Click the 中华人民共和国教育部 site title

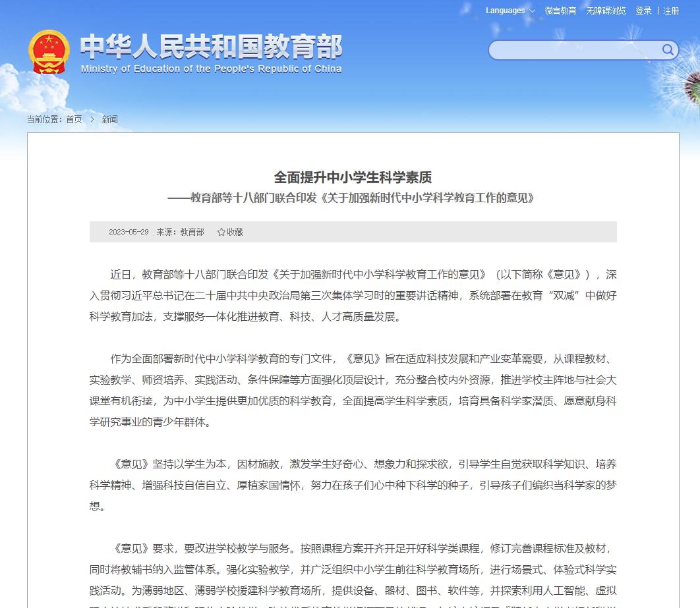pos(211,46)
